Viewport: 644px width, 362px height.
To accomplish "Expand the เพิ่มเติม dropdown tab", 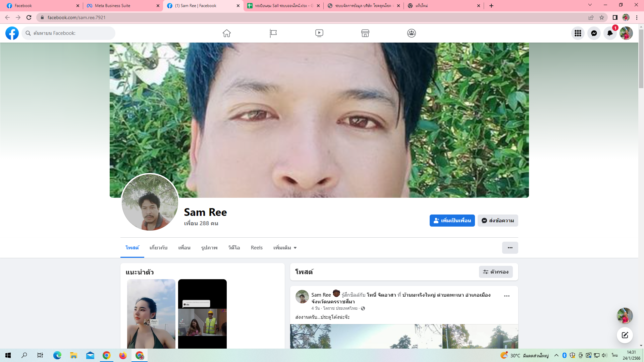I will (x=285, y=248).
